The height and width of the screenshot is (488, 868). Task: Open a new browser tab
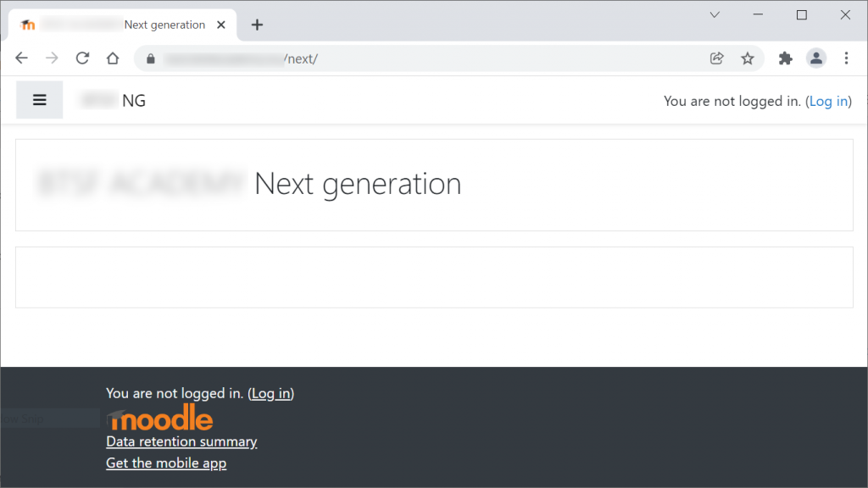(257, 25)
